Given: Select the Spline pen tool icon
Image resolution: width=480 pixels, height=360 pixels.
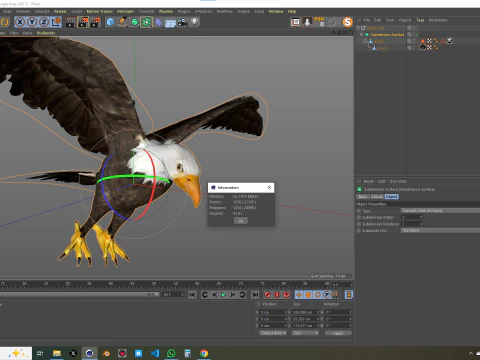Looking at the screenshot, I should tap(122, 22).
